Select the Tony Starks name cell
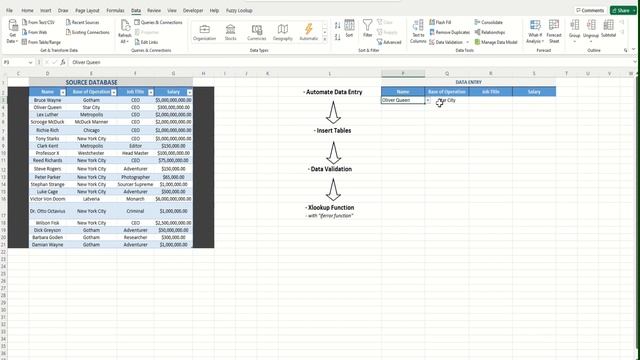The image size is (640, 360). pyautogui.click(x=47, y=139)
